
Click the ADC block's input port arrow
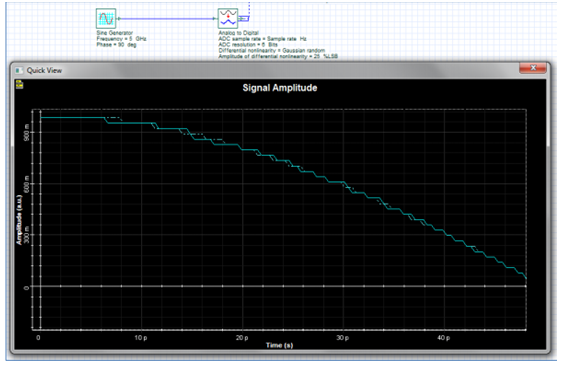[x=215, y=19]
